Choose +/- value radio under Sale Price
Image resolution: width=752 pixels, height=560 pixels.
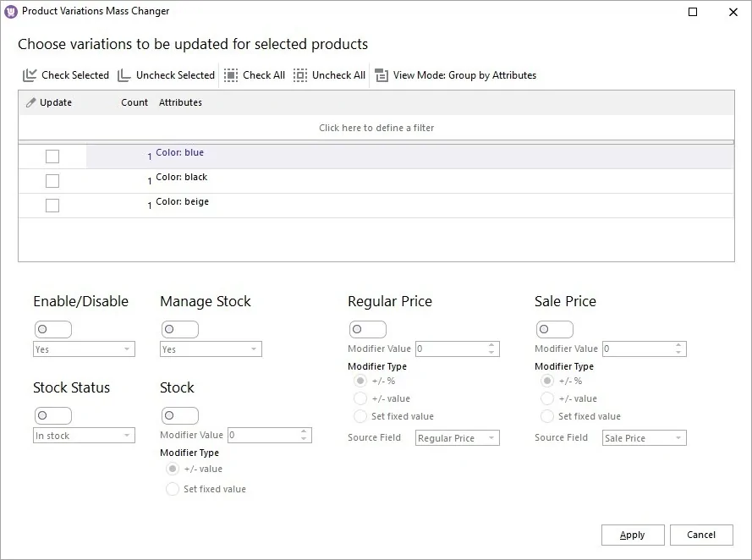546,398
